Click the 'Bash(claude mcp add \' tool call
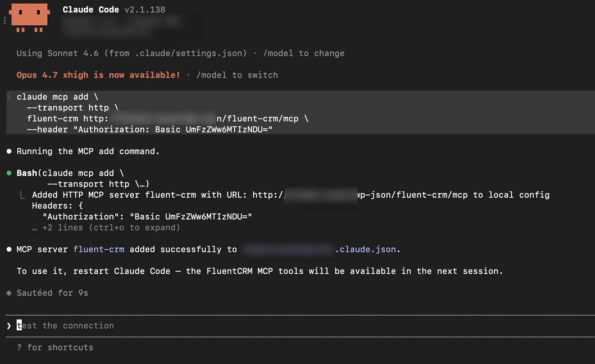The width and height of the screenshot is (595, 364). tap(70, 173)
